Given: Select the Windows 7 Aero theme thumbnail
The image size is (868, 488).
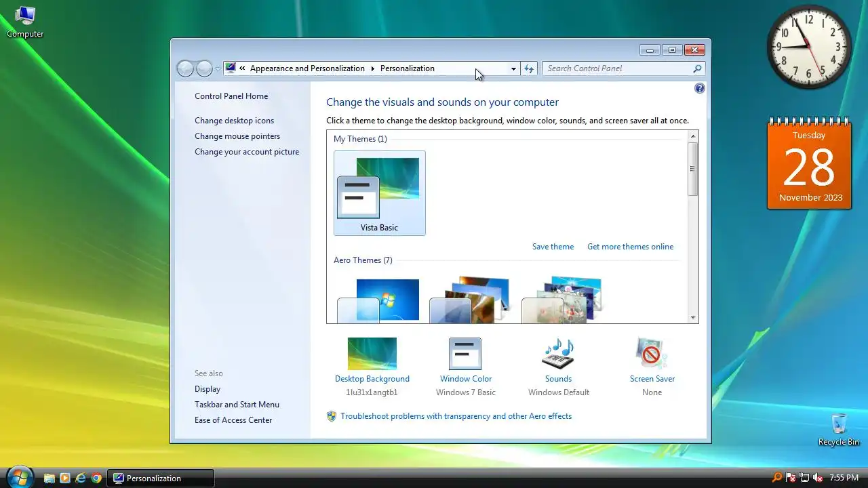Looking at the screenshot, I should [x=378, y=300].
